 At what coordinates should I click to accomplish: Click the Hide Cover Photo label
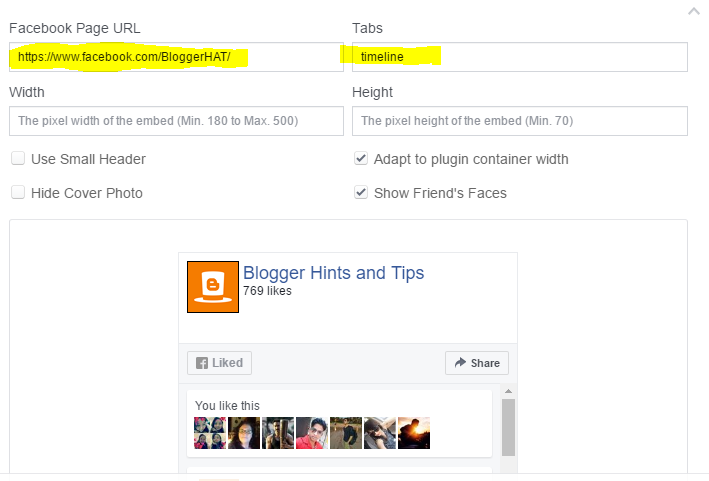(x=87, y=193)
